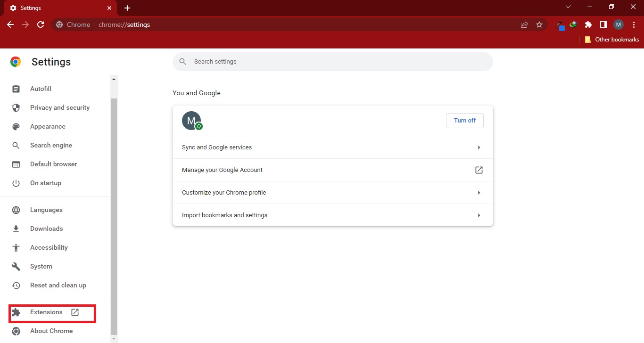Click the profile avatar M in toolbar
Screen dimensions: 644x343
point(618,25)
